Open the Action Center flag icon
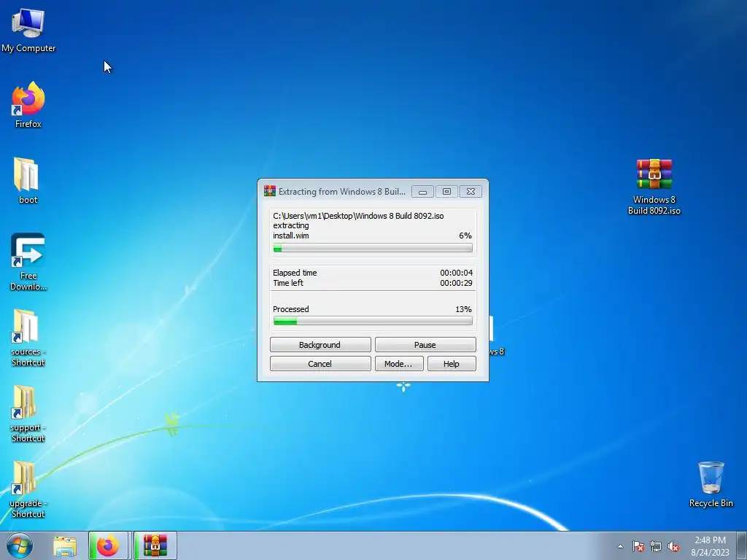The height and width of the screenshot is (560, 747). click(x=638, y=546)
